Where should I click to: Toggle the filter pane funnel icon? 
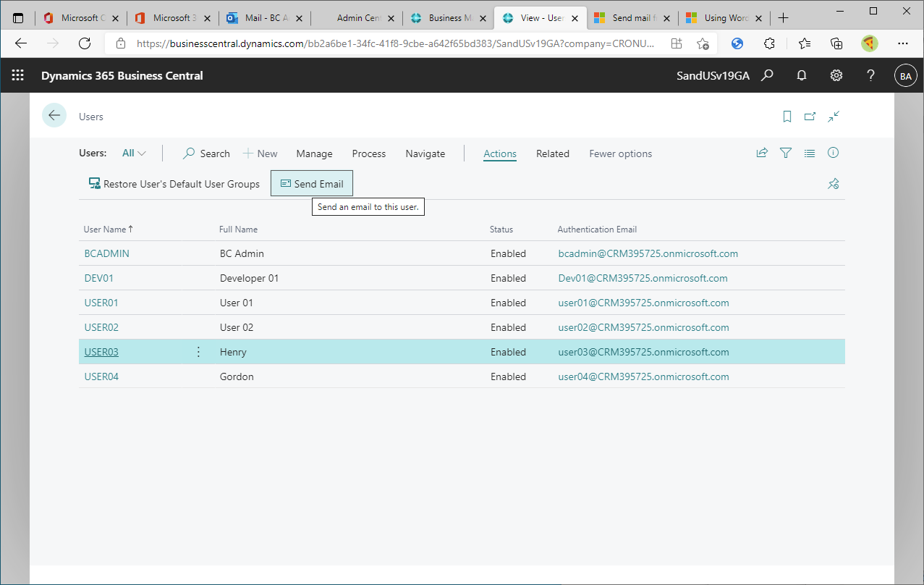(x=786, y=153)
